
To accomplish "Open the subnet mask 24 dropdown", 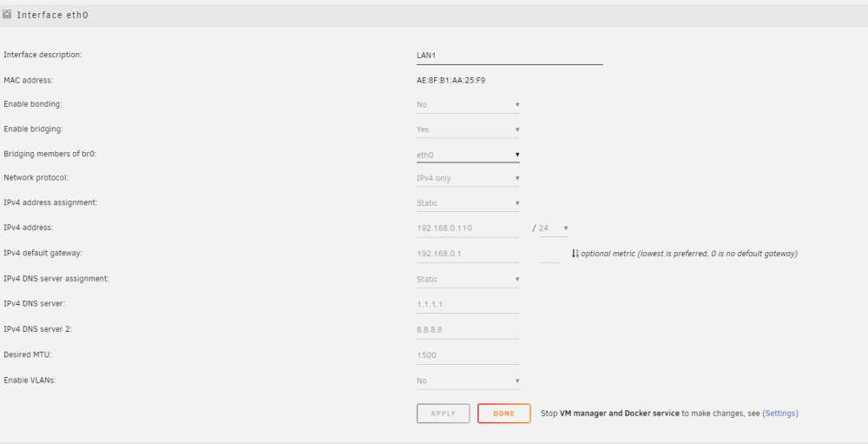I will [553, 228].
